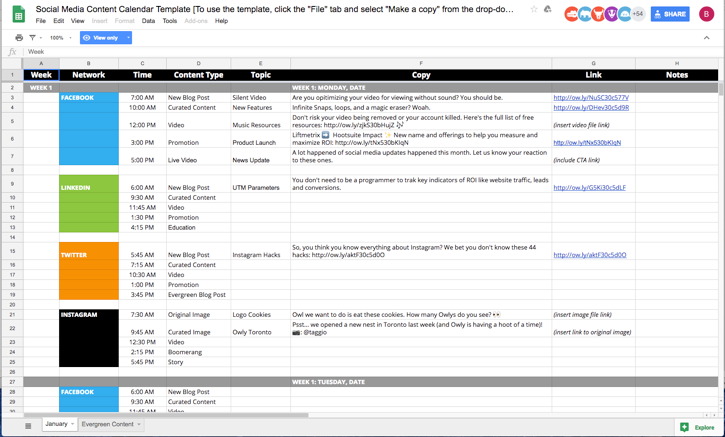Open the Tools menu
Viewport: 725px width, 437px height.
click(x=170, y=21)
